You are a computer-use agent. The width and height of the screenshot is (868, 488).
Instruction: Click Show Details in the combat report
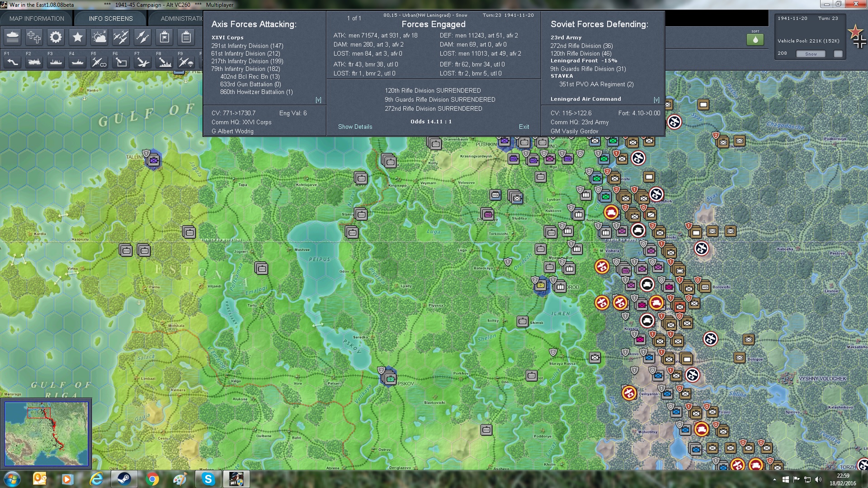point(355,127)
